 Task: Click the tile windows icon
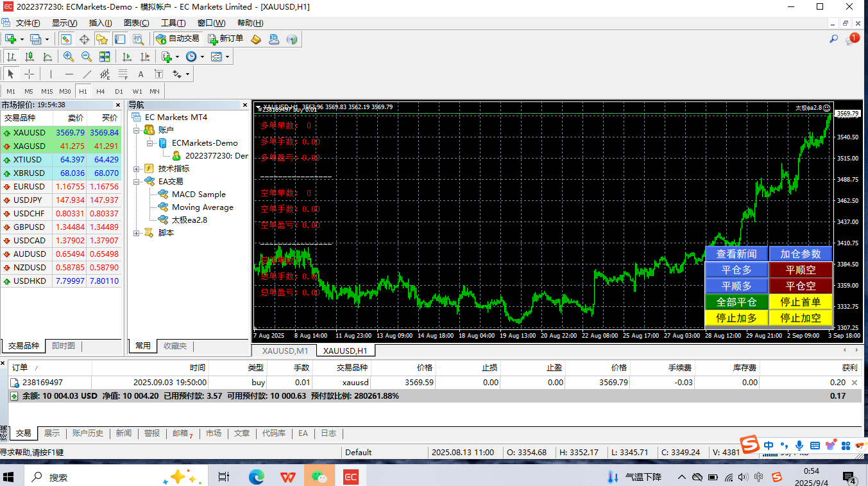coord(105,56)
